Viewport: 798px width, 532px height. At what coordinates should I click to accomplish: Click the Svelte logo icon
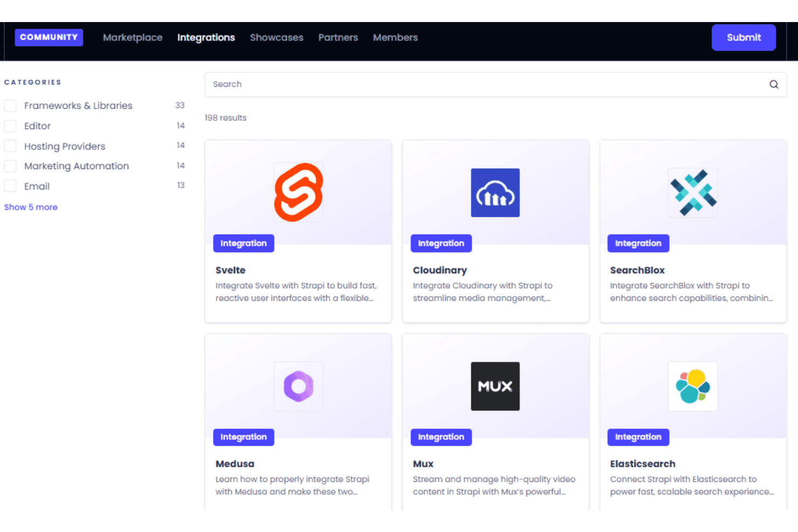click(299, 192)
